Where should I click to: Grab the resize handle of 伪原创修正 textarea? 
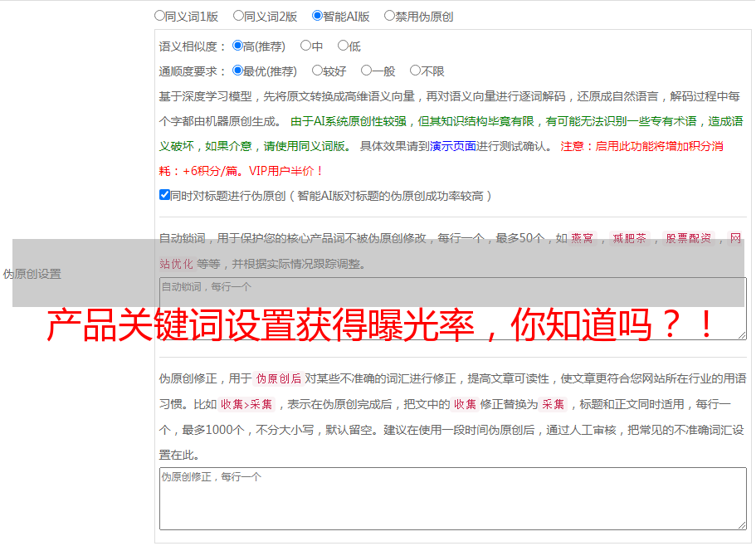[742, 525]
